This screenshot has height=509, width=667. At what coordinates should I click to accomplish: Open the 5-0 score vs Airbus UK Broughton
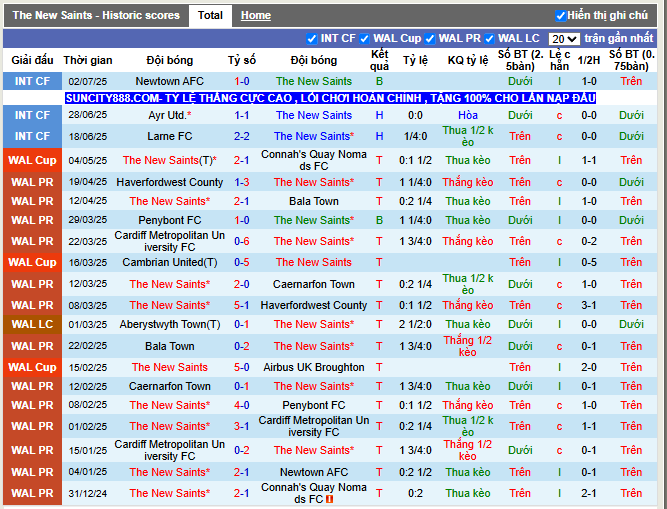click(242, 367)
